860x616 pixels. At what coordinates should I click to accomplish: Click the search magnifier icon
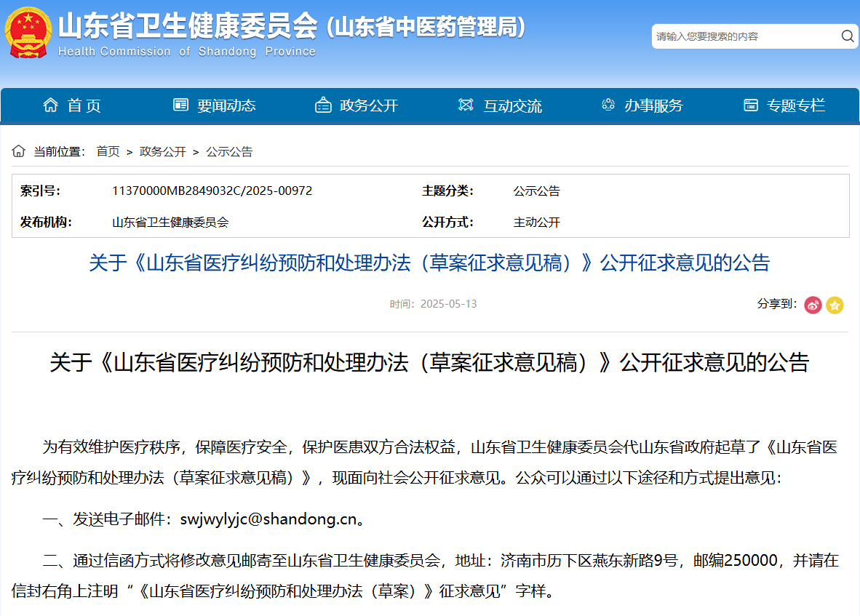[848, 36]
